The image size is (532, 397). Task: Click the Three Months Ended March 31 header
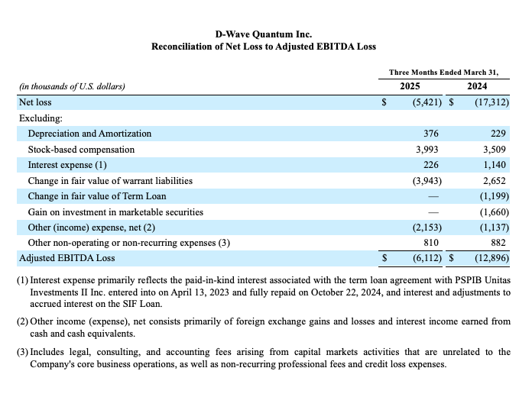pos(443,72)
